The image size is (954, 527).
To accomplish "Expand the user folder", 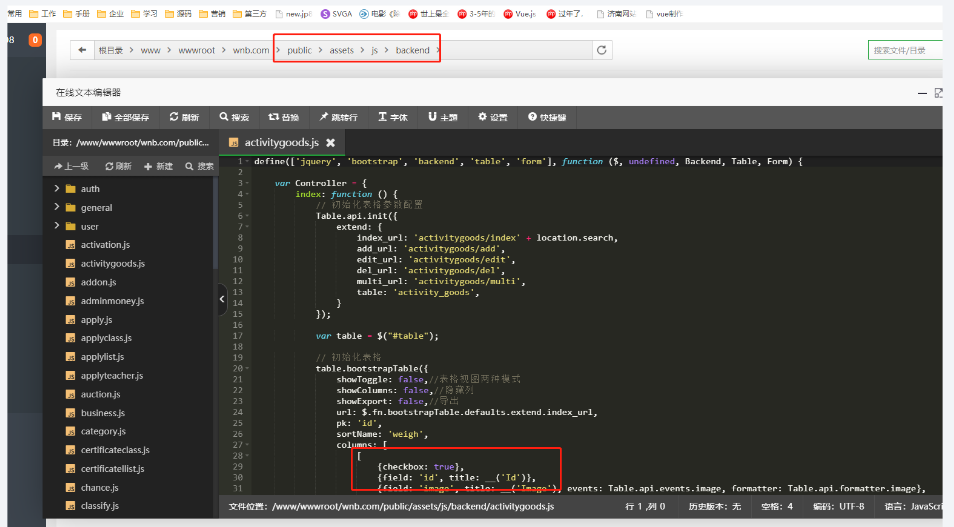I will pos(57,226).
